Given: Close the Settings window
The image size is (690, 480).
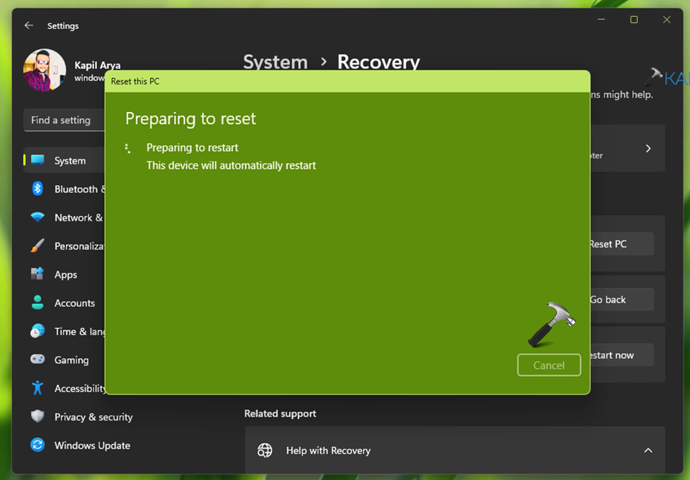Looking at the screenshot, I should pyautogui.click(x=667, y=19).
